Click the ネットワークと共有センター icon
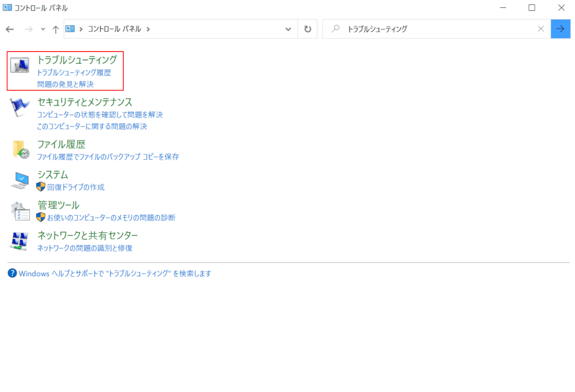The width and height of the screenshot is (575, 392). point(20,241)
